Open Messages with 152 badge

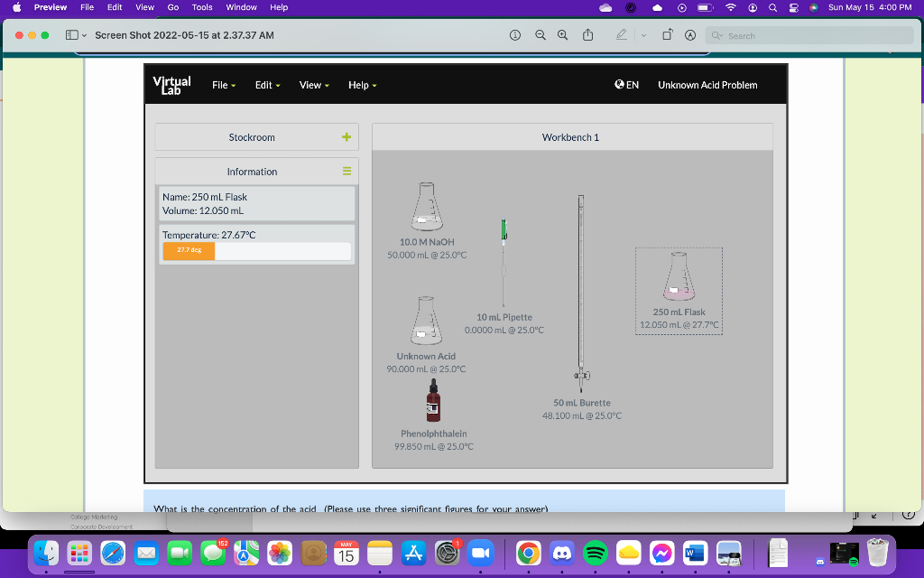point(213,554)
